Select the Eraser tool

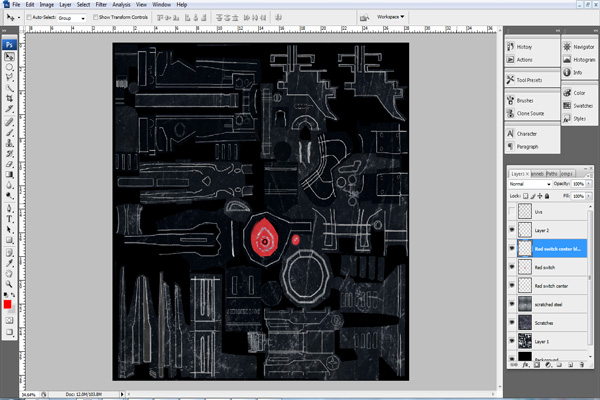9,164
